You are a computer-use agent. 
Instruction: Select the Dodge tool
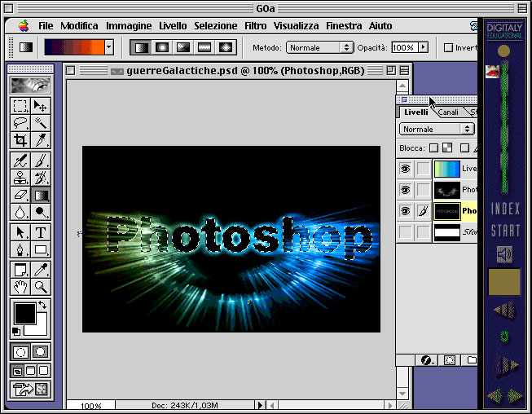pos(41,212)
